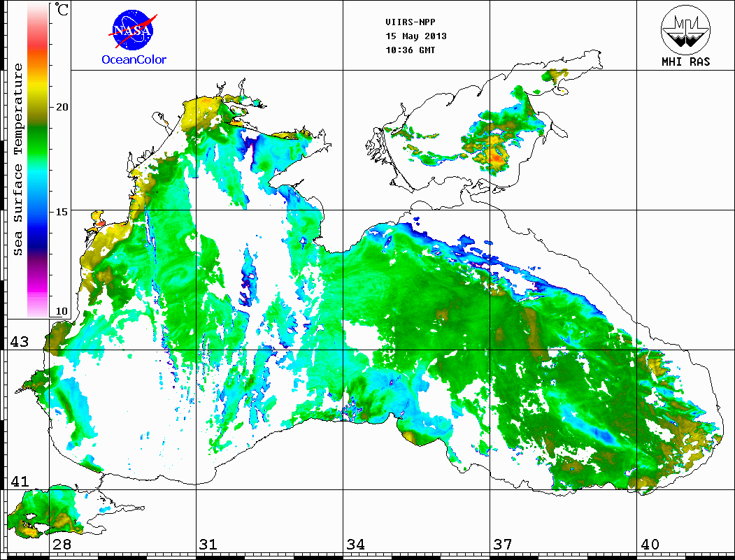Click the Sea Surface Temperature legend title
The height and width of the screenshot is (560, 735).
coord(17,159)
